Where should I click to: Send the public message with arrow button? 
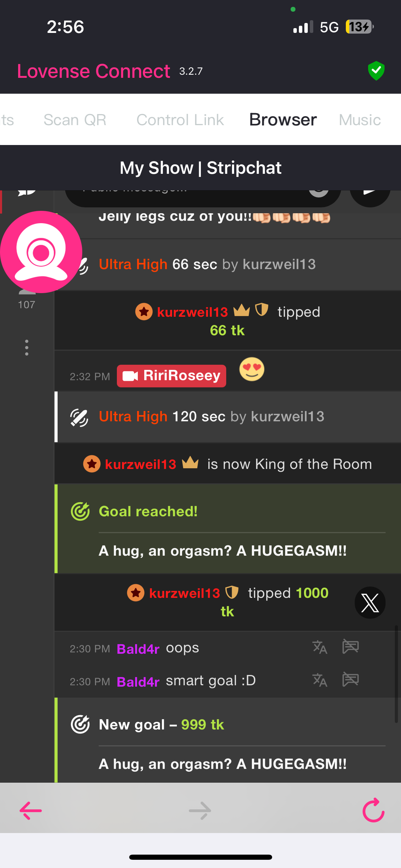click(370, 195)
